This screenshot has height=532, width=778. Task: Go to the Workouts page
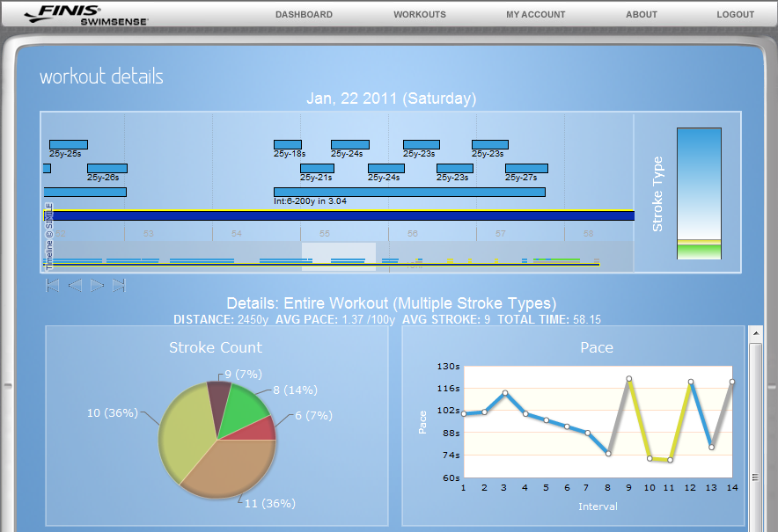[420, 15]
